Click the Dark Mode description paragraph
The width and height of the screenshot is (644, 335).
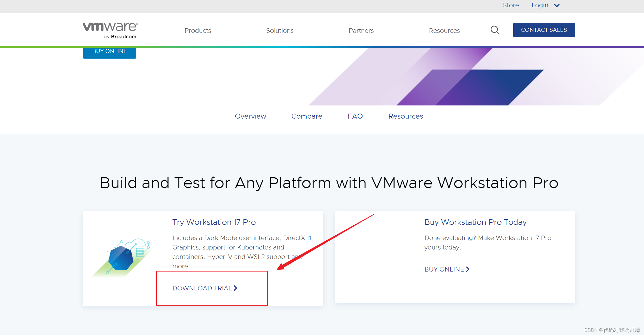242,252
